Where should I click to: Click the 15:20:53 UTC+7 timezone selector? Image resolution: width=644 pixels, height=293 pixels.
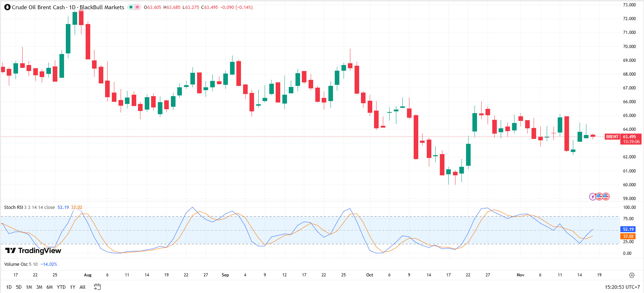pyautogui.click(x=622, y=287)
